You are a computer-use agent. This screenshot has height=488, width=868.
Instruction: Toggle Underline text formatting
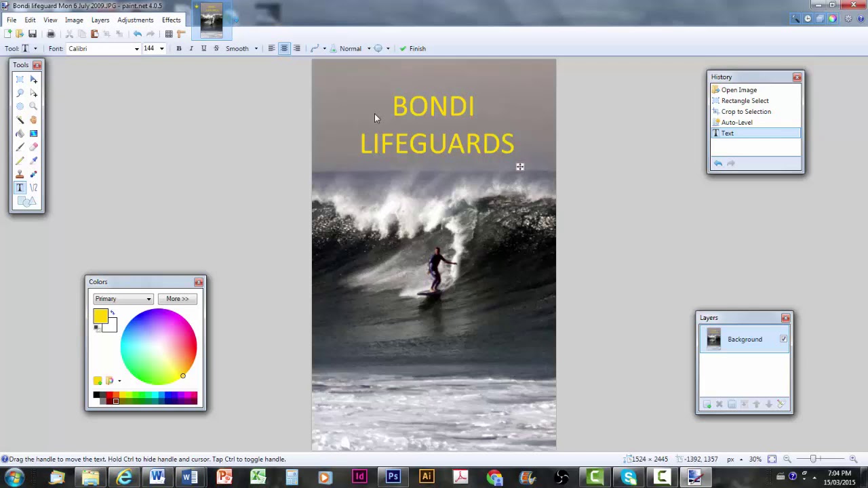(x=203, y=49)
